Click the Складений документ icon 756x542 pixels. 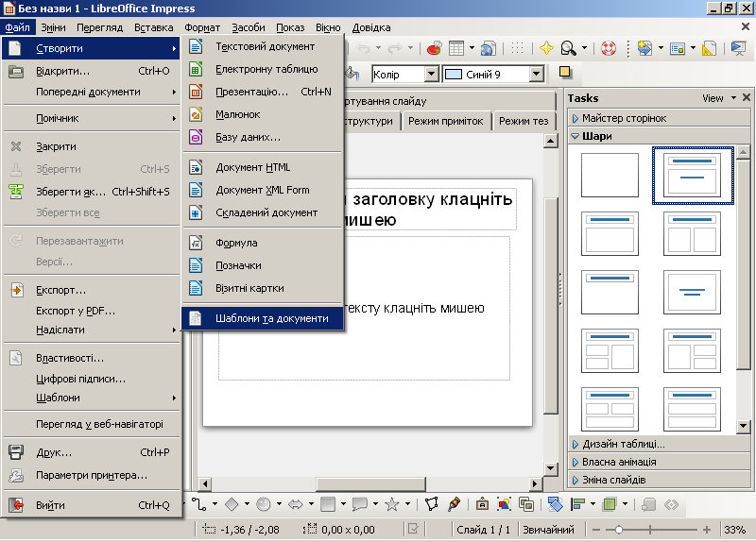pyautogui.click(x=196, y=213)
